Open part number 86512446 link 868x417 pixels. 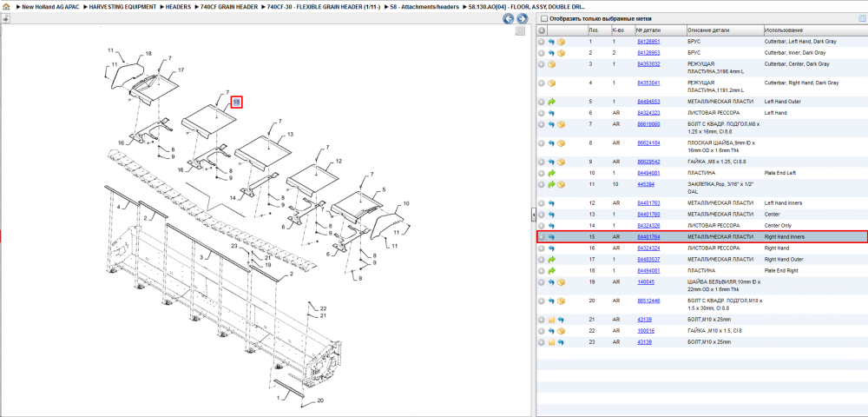pos(648,301)
